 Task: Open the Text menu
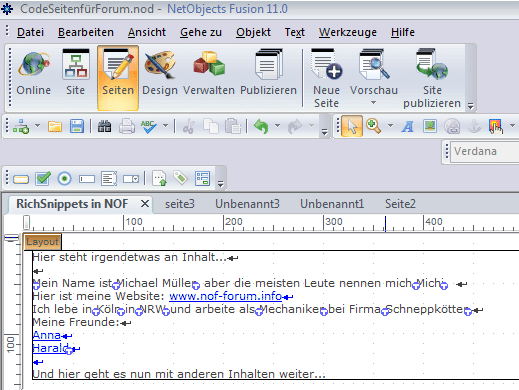(295, 32)
